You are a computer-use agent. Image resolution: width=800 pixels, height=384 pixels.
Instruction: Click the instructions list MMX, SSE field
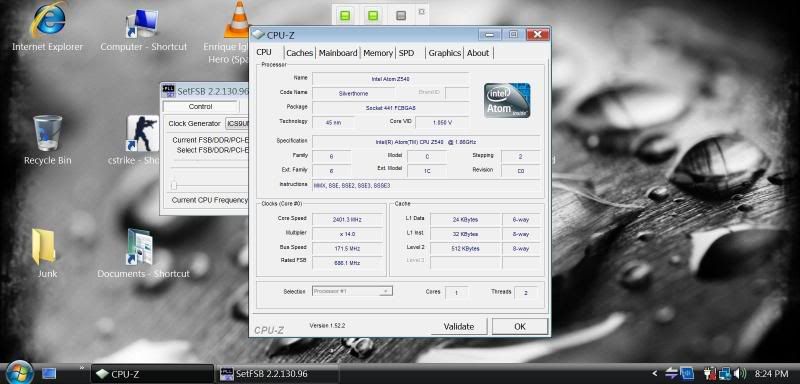point(426,186)
